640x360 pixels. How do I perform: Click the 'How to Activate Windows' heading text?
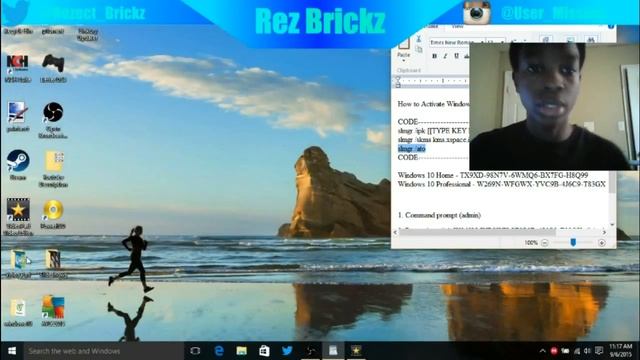coord(433,104)
